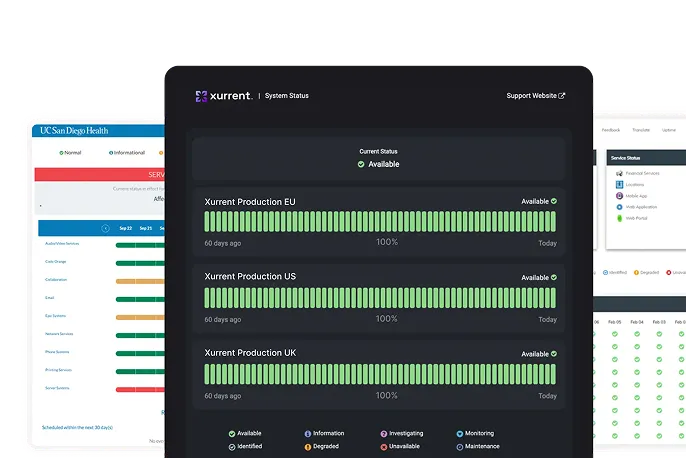Viewport: 686px width, 458px height.
Task: Click the first check mark under Feb 05
Action: coord(615,334)
